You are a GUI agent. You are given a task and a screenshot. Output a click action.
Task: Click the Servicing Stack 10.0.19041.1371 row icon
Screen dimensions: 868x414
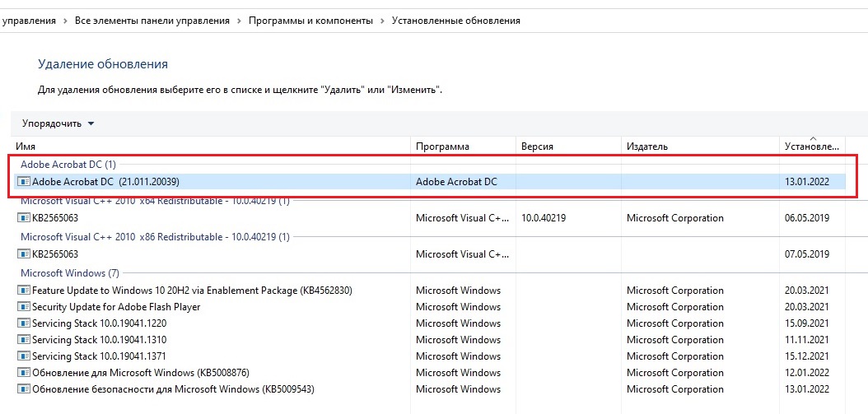(x=23, y=356)
